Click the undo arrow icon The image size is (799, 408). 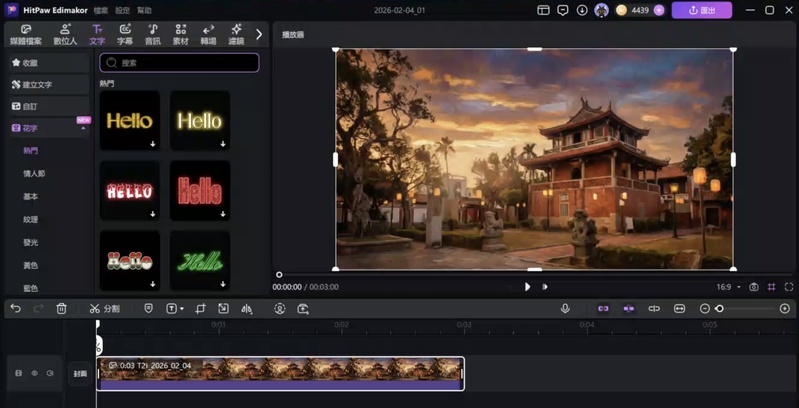(15, 309)
